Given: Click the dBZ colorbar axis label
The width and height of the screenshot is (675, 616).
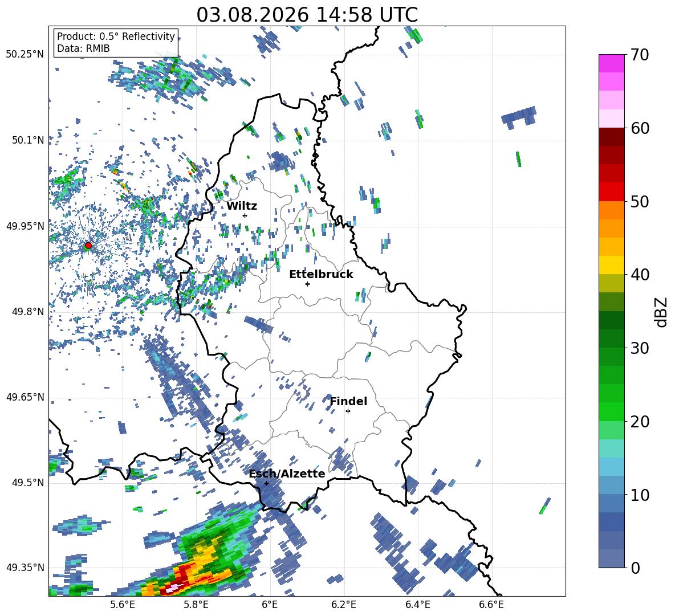Looking at the screenshot, I should (x=662, y=312).
